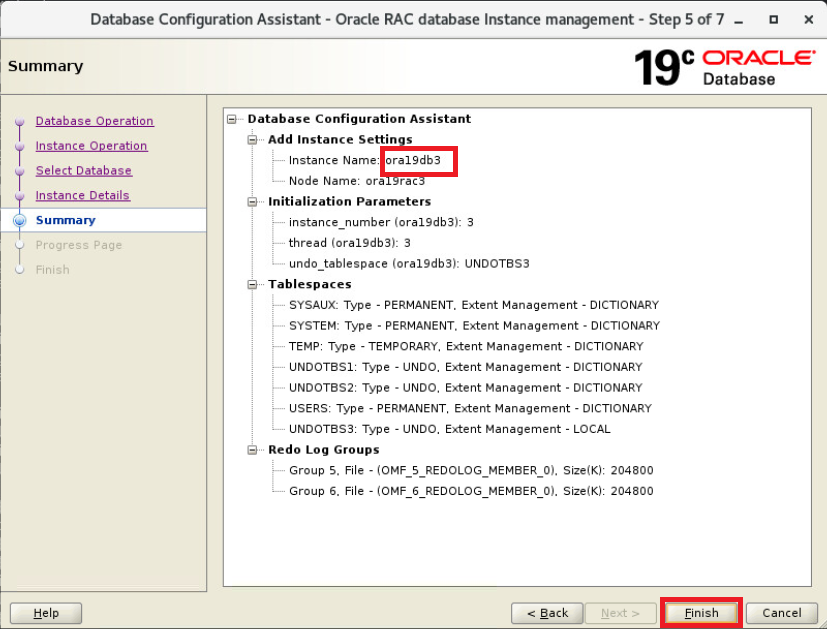Screen dimensions: 827x629
Task: Click the Database Operation step bullet icon
Action: tap(20, 122)
